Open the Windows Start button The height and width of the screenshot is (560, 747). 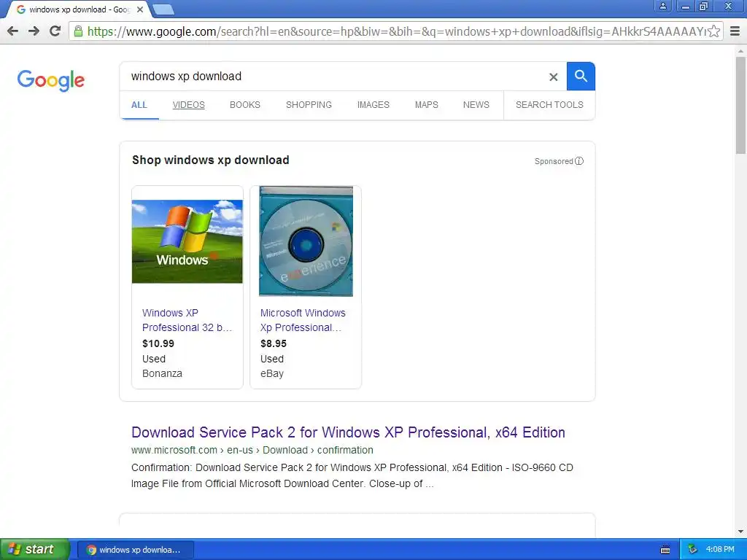(34, 550)
